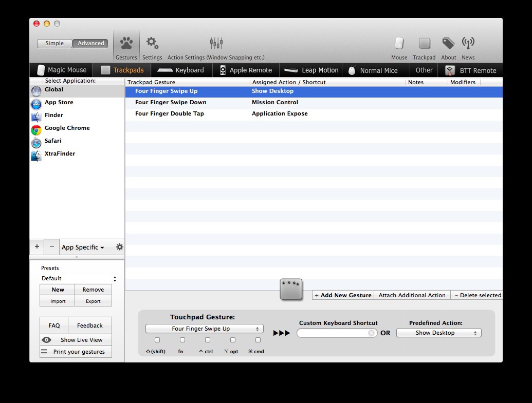The width and height of the screenshot is (532, 403).
Task: Open the Predefined Action dropdown
Action: [x=438, y=333]
